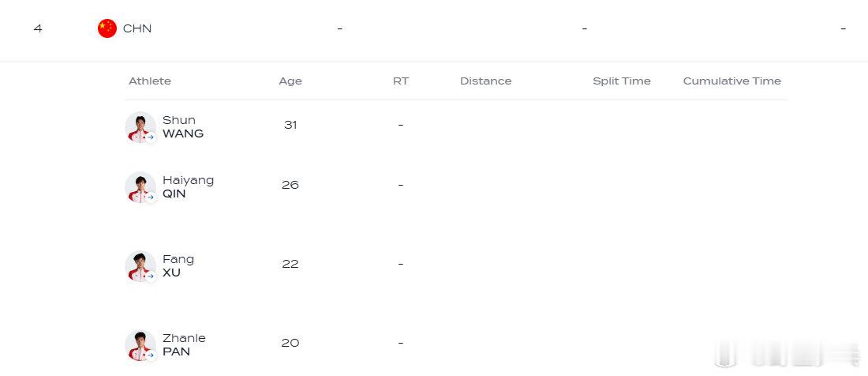Click Shun Wang's avatar photo
The image size is (868, 376).
(140, 127)
